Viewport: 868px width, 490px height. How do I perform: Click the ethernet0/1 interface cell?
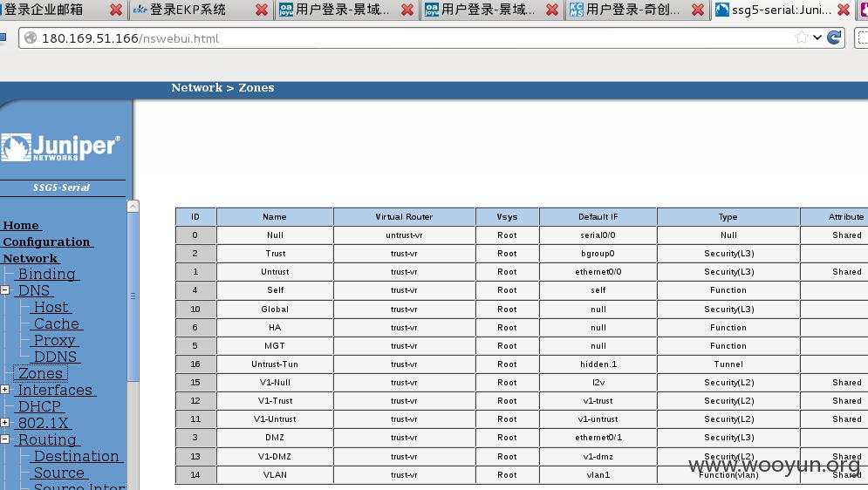(598, 438)
